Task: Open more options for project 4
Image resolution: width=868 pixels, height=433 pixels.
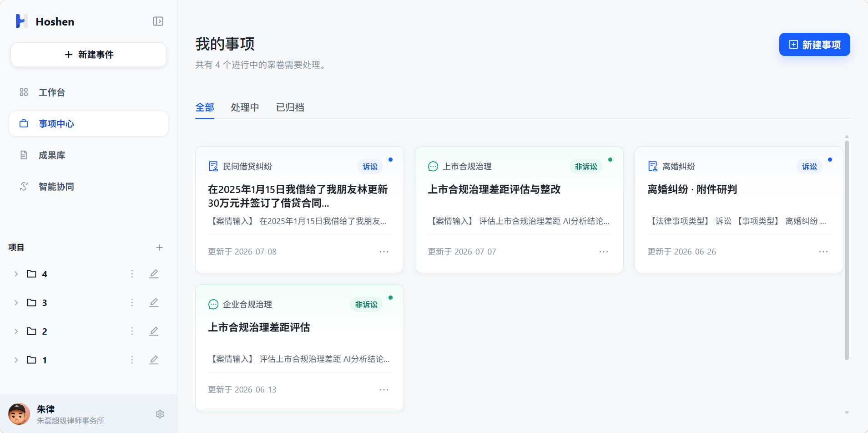Action: [x=132, y=274]
